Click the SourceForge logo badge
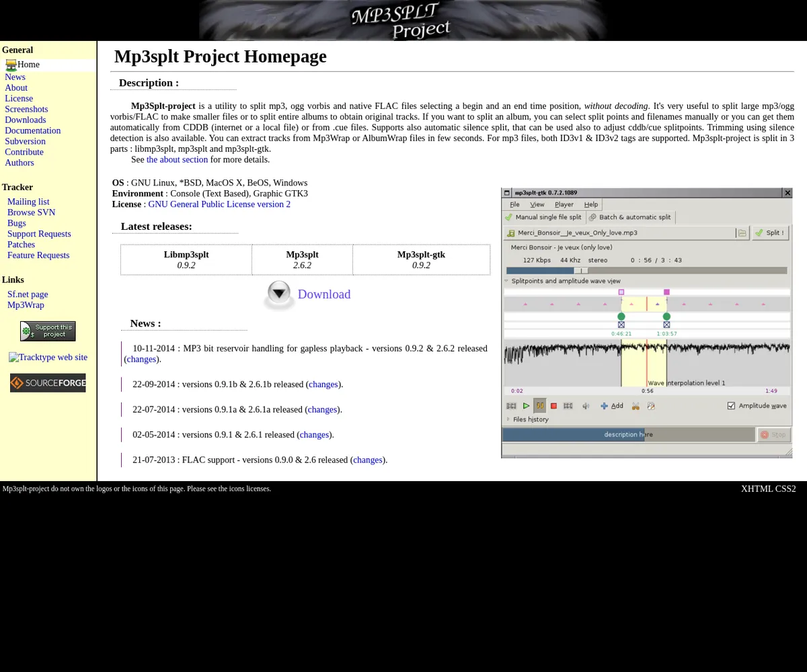 (48, 383)
